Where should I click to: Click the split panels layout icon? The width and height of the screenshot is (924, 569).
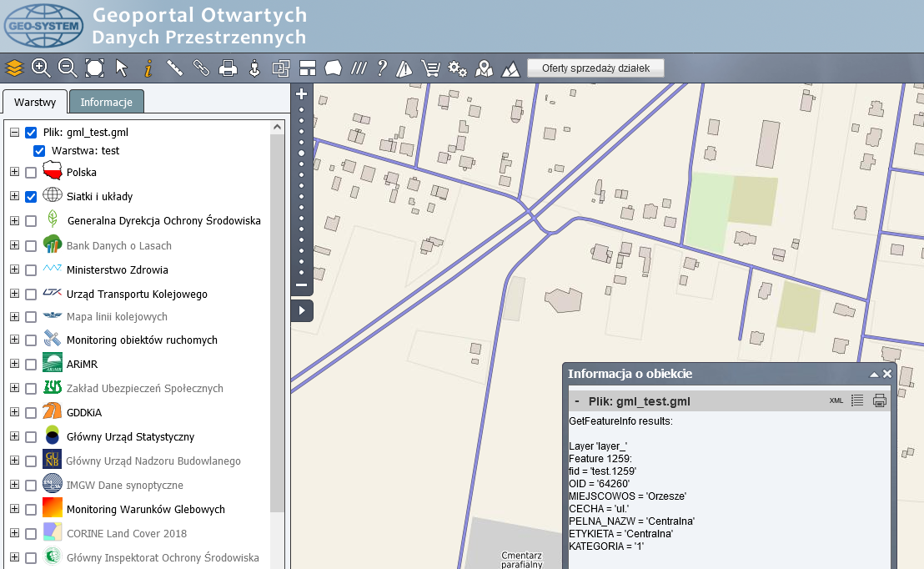pos(308,68)
